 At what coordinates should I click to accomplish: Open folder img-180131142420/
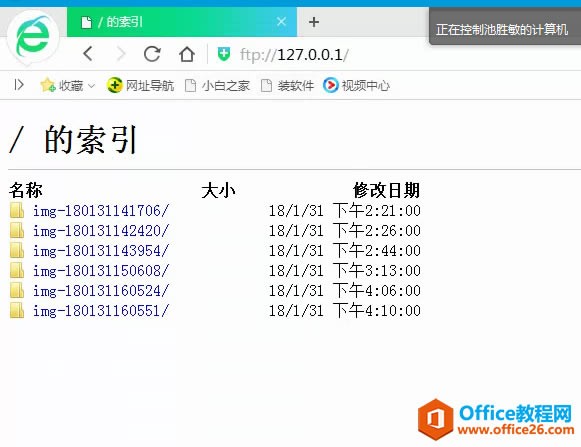tap(101, 231)
